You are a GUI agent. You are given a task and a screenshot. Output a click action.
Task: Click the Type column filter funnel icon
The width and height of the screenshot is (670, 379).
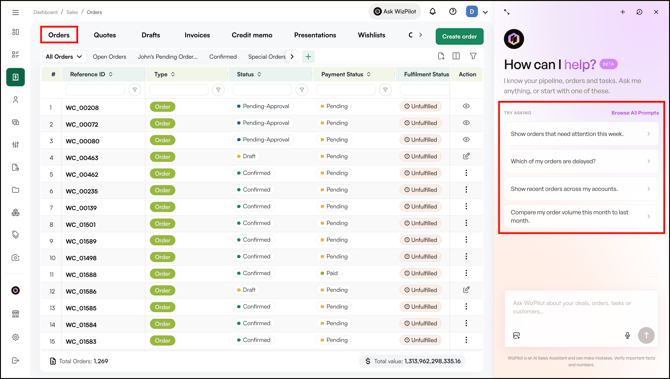click(x=218, y=90)
